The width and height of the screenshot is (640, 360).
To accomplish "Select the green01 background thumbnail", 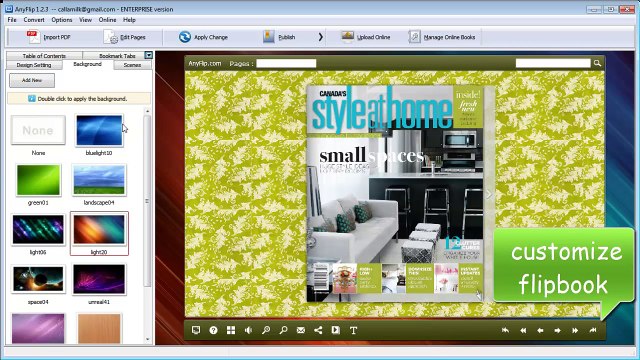I will click(x=38, y=180).
